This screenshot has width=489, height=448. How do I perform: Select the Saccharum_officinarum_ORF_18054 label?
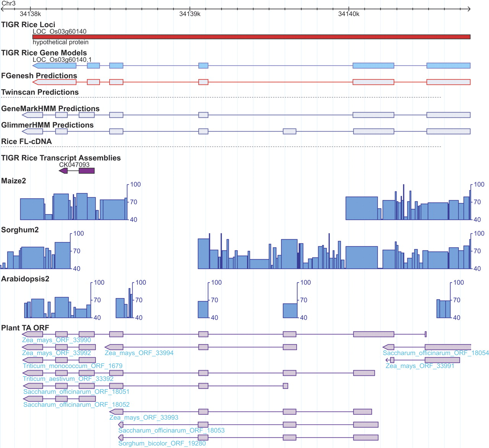click(x=436, y=353)
